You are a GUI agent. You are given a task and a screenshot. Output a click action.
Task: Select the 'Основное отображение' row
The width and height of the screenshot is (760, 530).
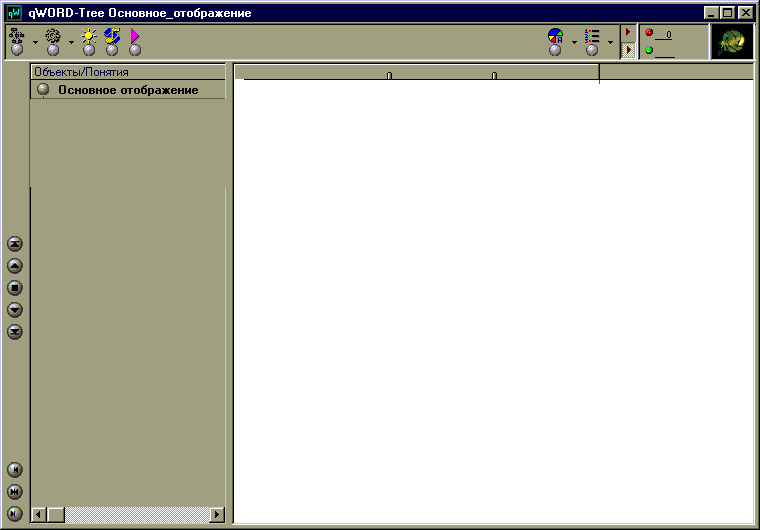(x=128, y=90)
